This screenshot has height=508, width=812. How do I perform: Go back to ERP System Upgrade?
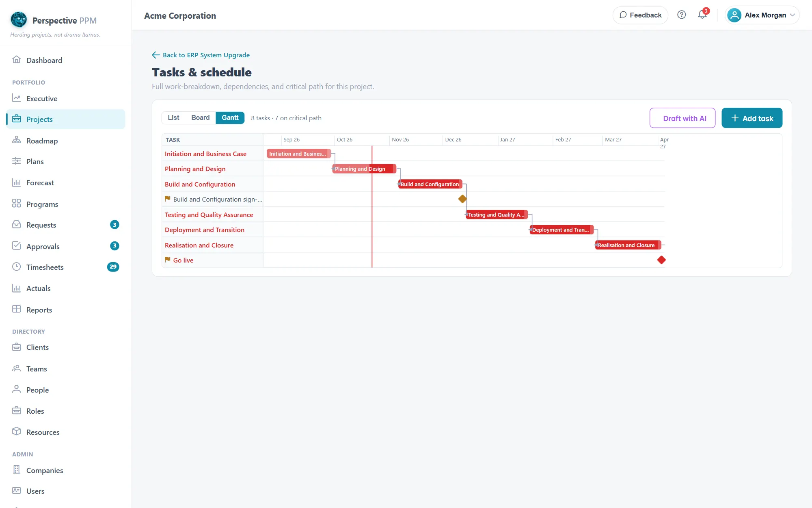(201, 55)
